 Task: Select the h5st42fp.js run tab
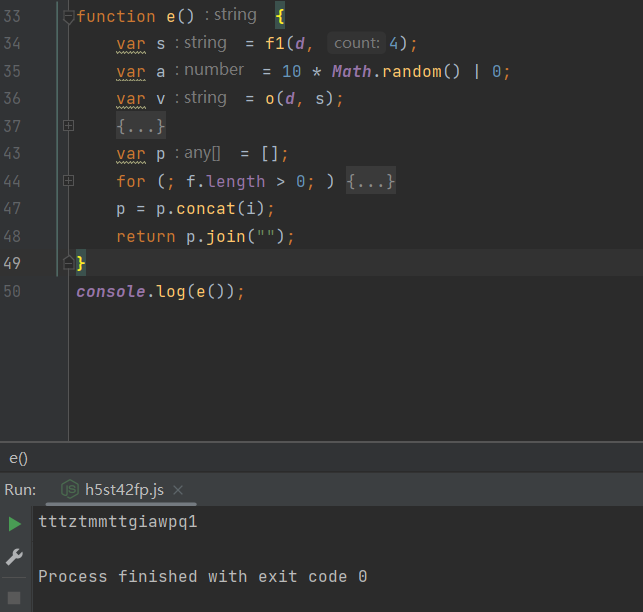pos(121,490)
